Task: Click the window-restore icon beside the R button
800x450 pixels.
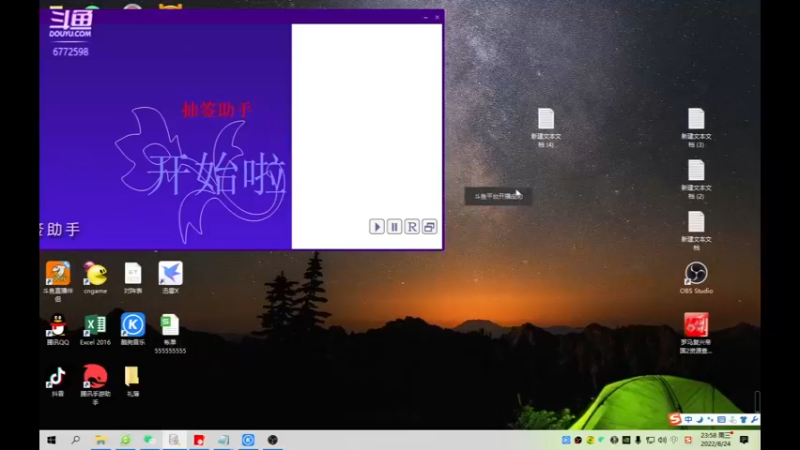Action: coord(429,227)
